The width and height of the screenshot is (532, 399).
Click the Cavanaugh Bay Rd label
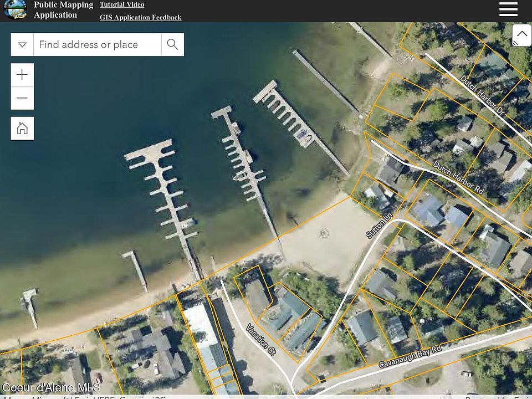410,357
